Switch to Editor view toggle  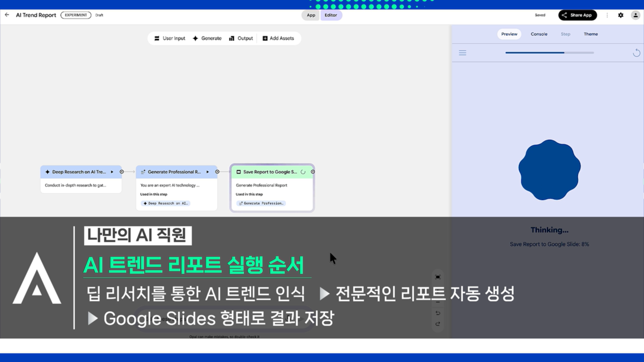tap(331, 15)
